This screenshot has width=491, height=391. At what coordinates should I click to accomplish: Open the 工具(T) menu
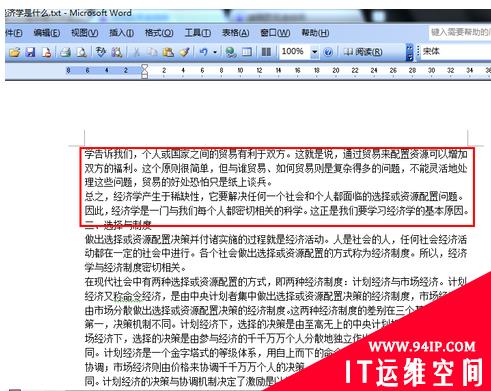(x=198, y=33)
